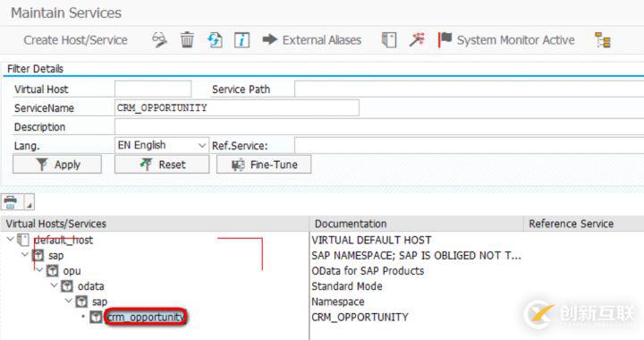Click the book documentation toolbar icon

(x=389, y=40)
